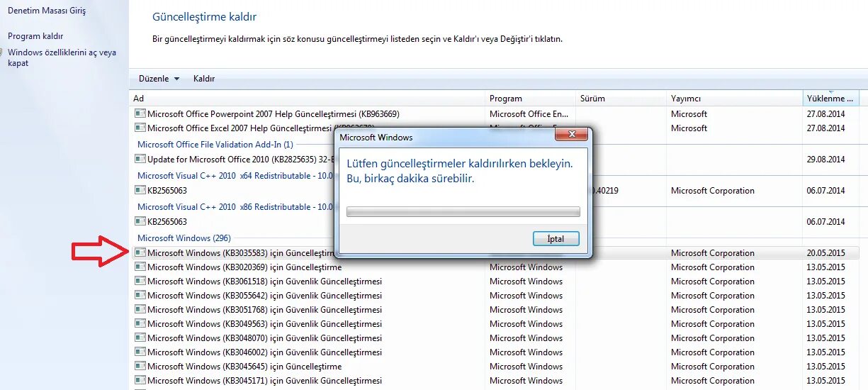
Task: Click the icon of the KB3045645 update
Action: (140, 366)
